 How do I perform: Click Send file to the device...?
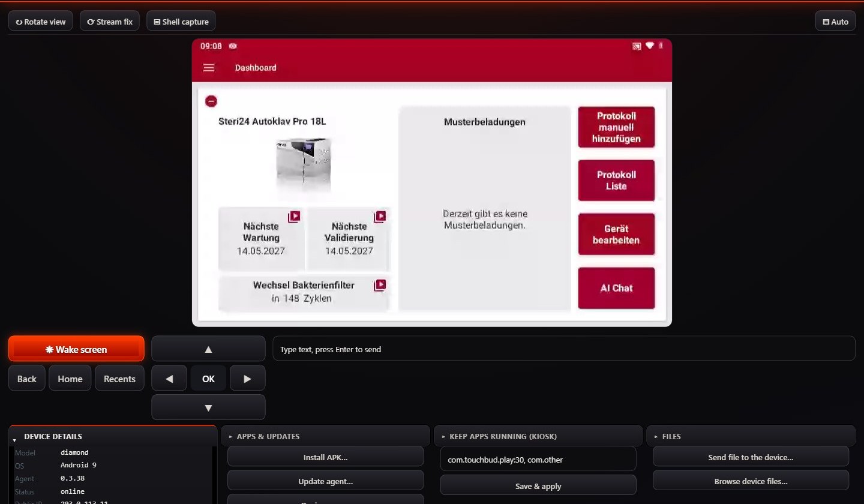[751, 457]
